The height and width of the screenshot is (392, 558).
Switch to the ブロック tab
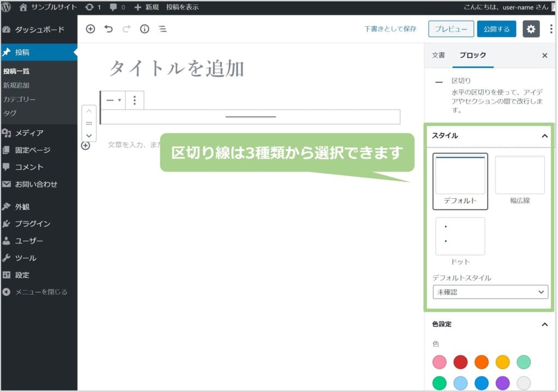[x=472, y=55]
